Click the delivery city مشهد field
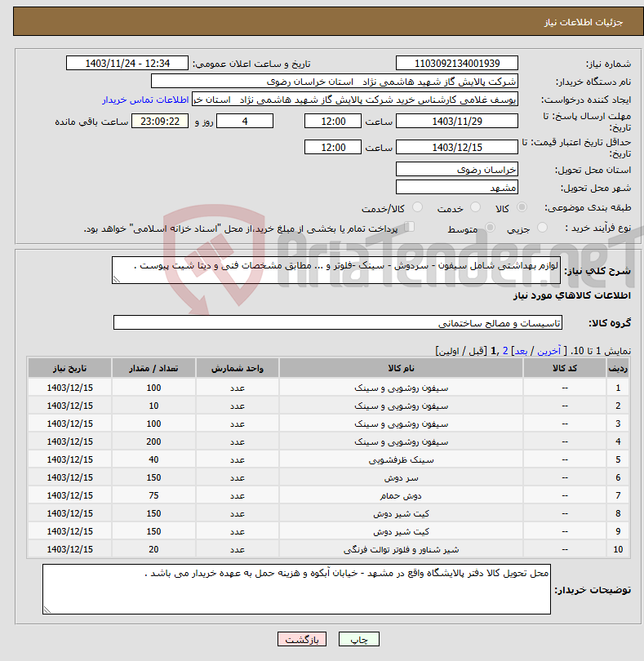Viewport: 644px width, 661px height. [x=457, y=188]
